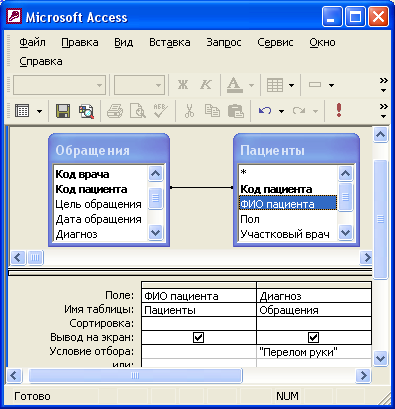Click the Redo arrow icon
The width and height of the screenshot is (395, 409).
(x=299, y=111)
